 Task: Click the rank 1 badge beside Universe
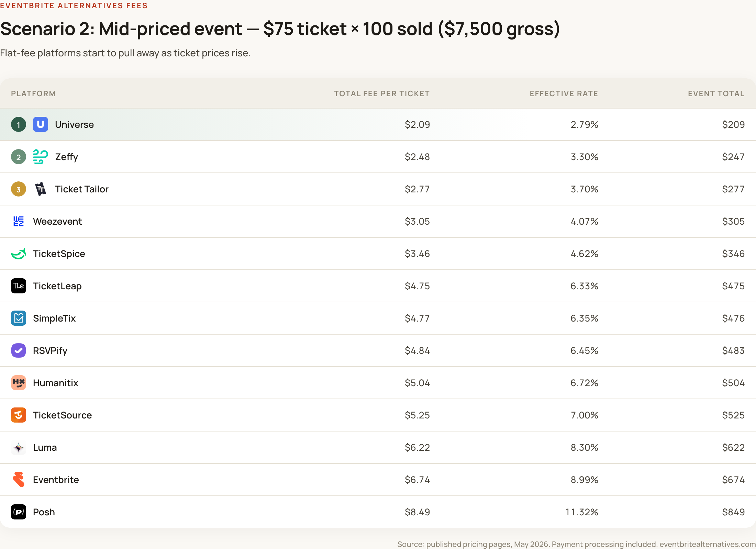coord(19,124)
